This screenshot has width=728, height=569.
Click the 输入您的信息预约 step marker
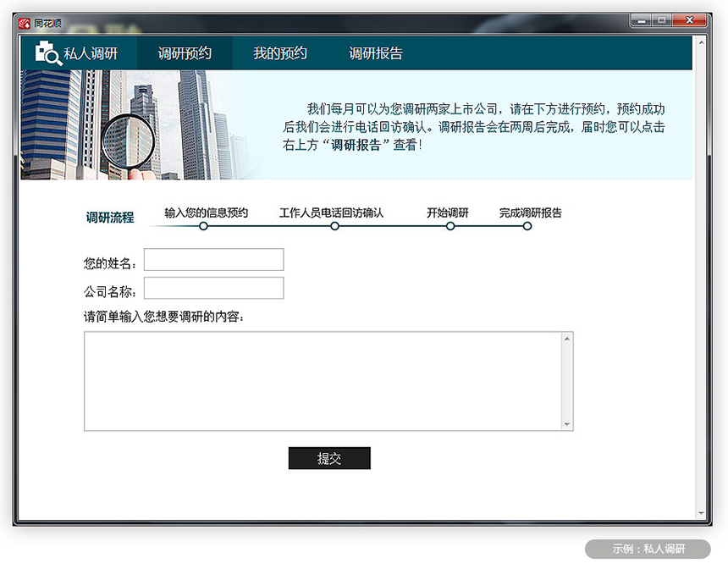203,226
